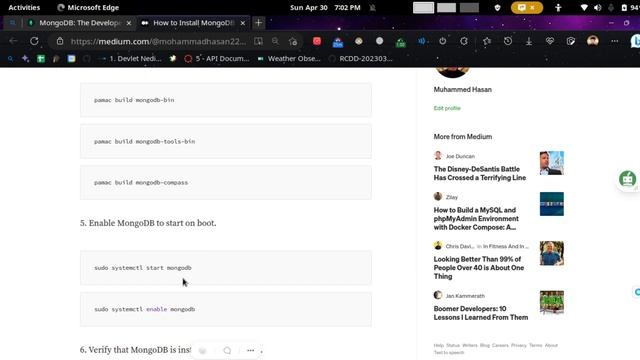The height and width of the screenshot is (360, 640).
Task: Open the green extension icon in toolbar
Action: (x=401, y=42)
